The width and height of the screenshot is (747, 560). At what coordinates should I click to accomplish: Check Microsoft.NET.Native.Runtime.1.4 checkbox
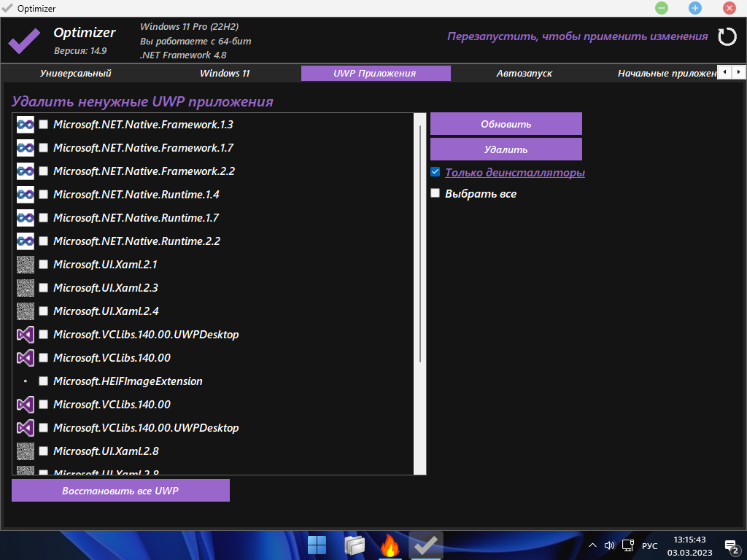[x=43, y=195]
